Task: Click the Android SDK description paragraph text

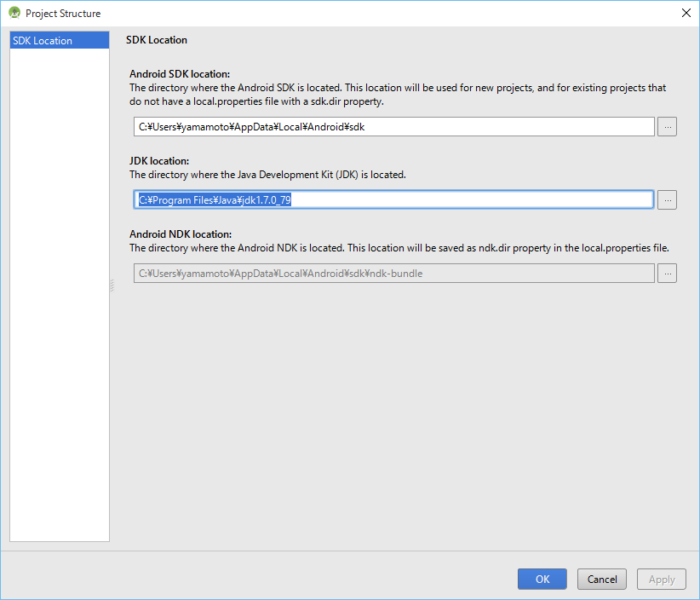Action: click(397, 95)
